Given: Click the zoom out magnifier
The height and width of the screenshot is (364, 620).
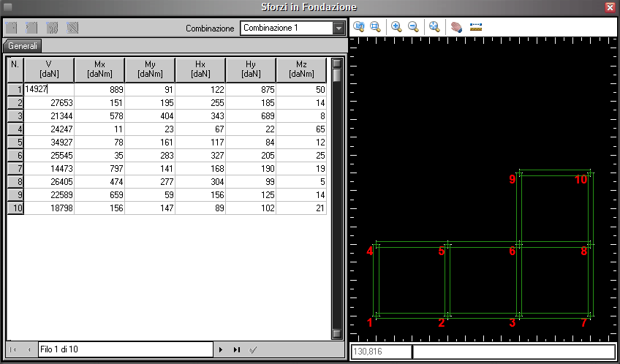Looking at the screenshot, I should click(413, 27).
